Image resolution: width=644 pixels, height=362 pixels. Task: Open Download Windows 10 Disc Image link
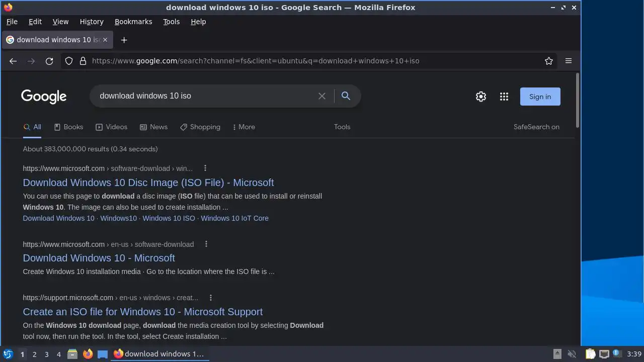click(148, 183)
